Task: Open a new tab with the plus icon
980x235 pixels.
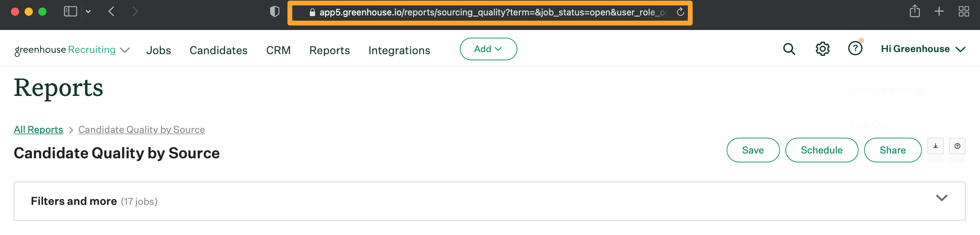Action: pyautogui.click(x=939, y=11)
